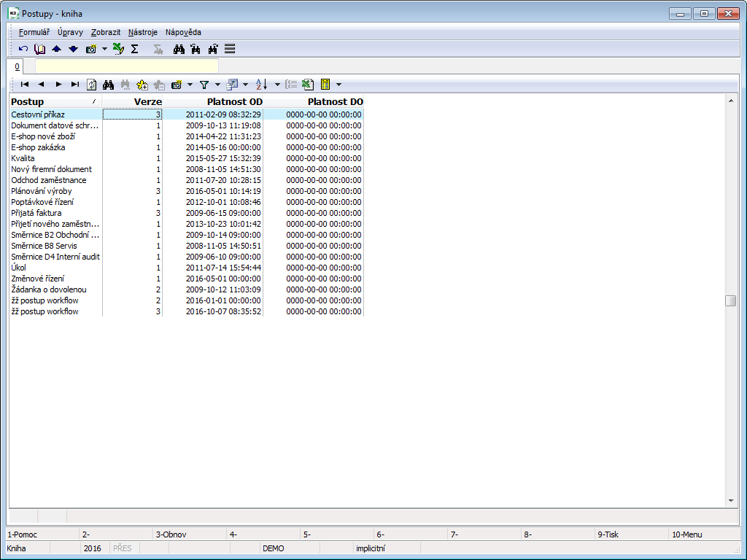747x560 pixels.
Task: Click the refresh document icon
Action: click(x=91, y=85)
